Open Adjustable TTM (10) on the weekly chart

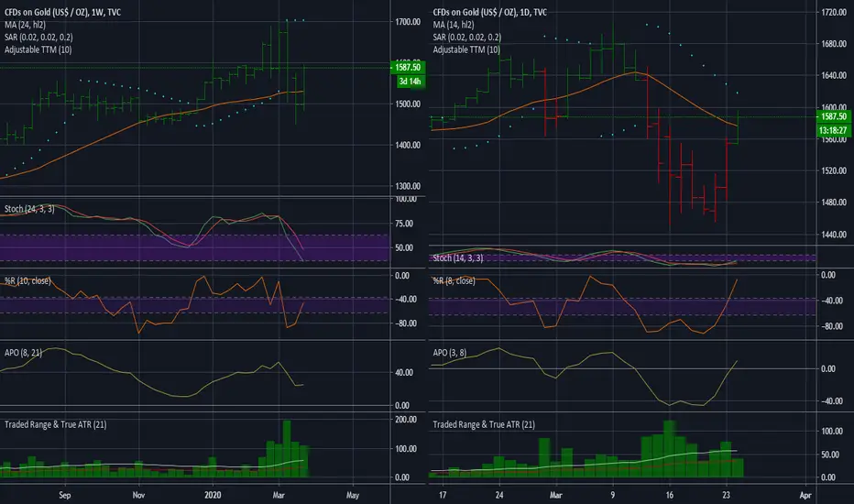tap(38, 49)
